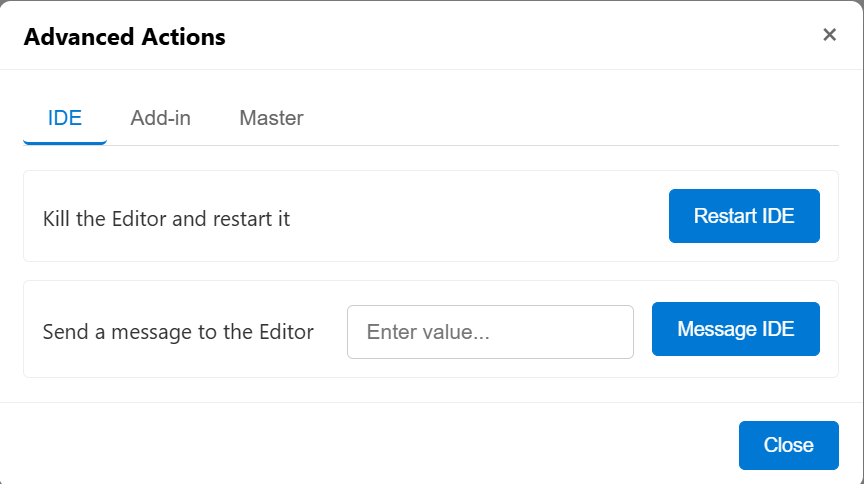Restart the Editor using Restart IDE
The width and height of the screenshot is (864, 484).
tap(744, 216)
